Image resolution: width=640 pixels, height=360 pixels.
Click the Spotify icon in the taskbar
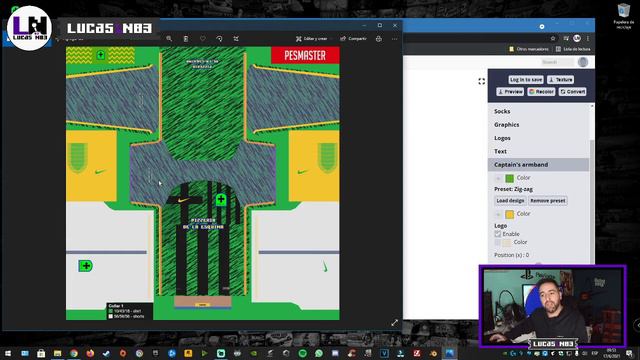point(302,353)
